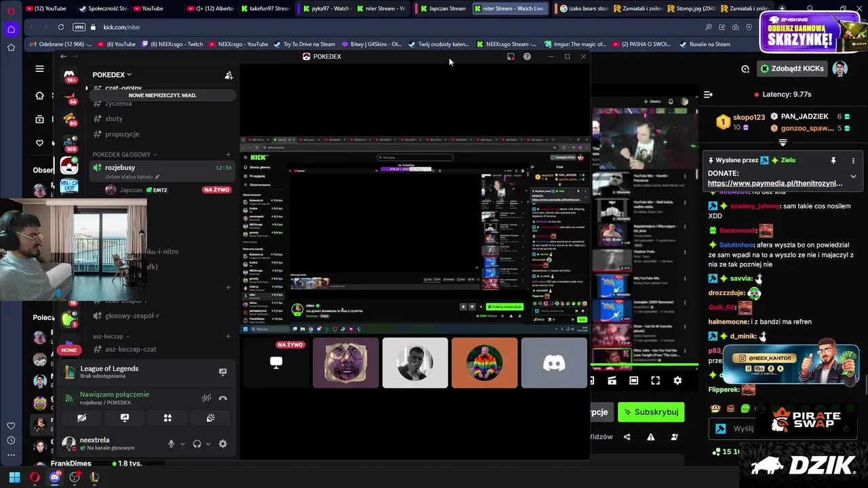
Task: Open headphones output options arrow
Action: click(x=208, y=444)
